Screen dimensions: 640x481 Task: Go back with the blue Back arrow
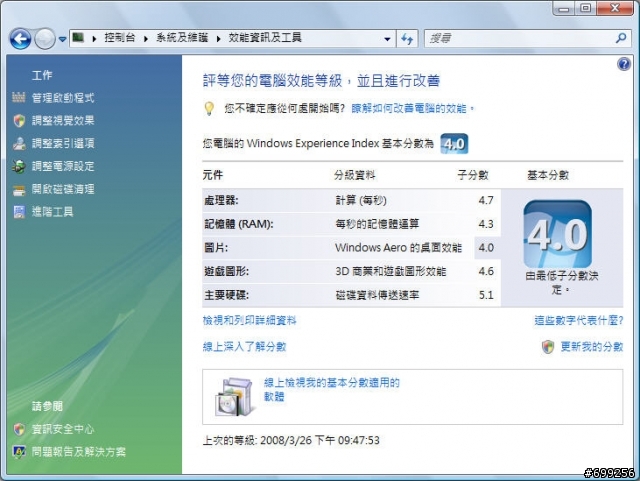pos(20,39)
